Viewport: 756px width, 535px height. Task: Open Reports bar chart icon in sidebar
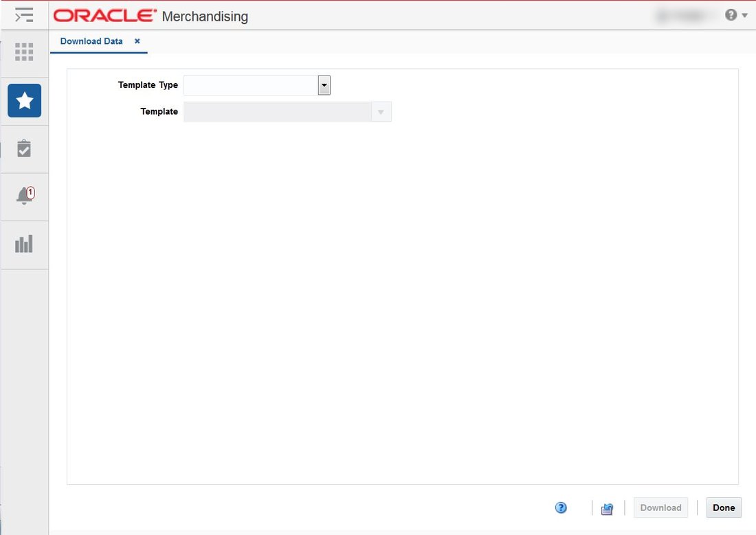pyautogui.click(x=24, y=244)
